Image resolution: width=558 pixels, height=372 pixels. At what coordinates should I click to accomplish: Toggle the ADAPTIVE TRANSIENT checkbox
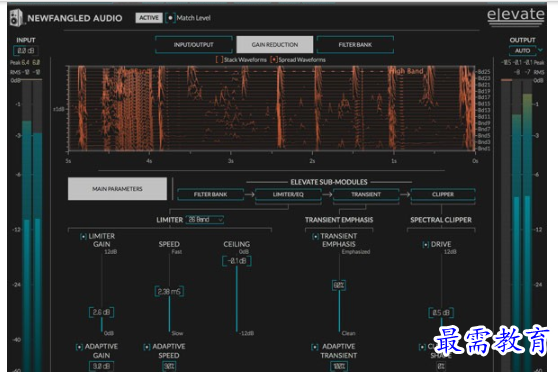(315, 347)
